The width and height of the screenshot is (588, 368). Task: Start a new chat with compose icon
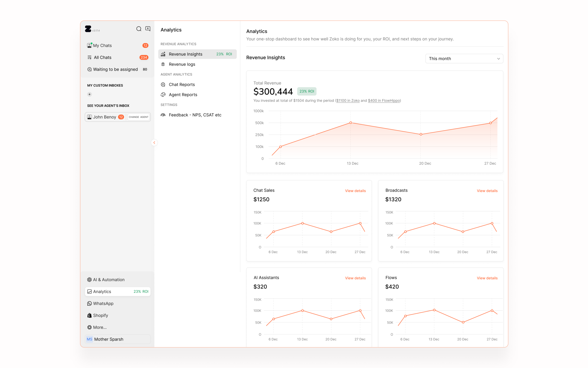pos(148,29)
